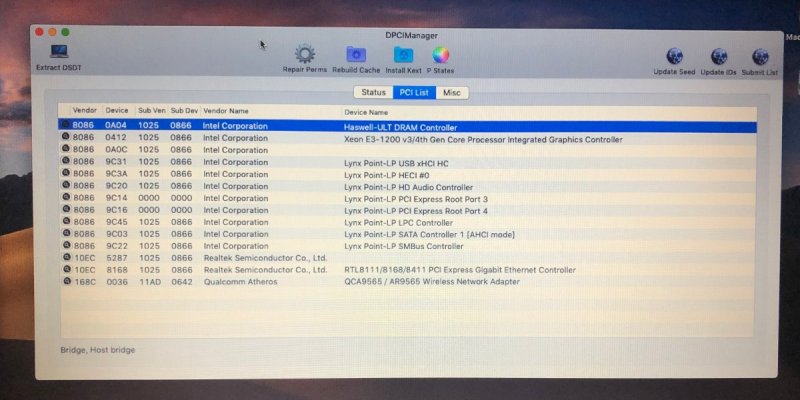This screenshot has width=800, height=400.
Task: Click the Sub Ven column header
Action: 152,111
